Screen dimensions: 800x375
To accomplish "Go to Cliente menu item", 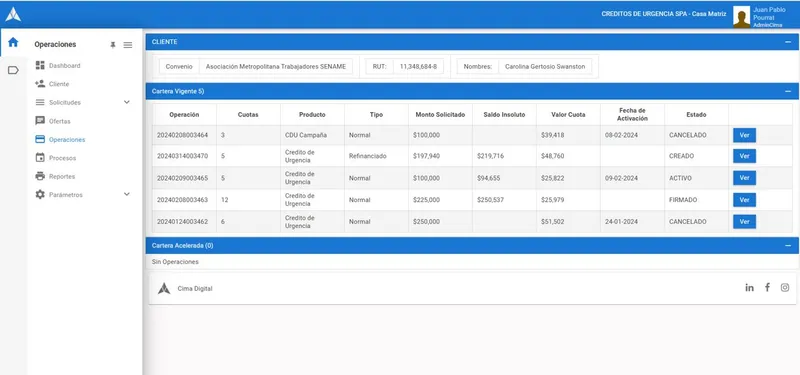I will (x=59, y=84).
